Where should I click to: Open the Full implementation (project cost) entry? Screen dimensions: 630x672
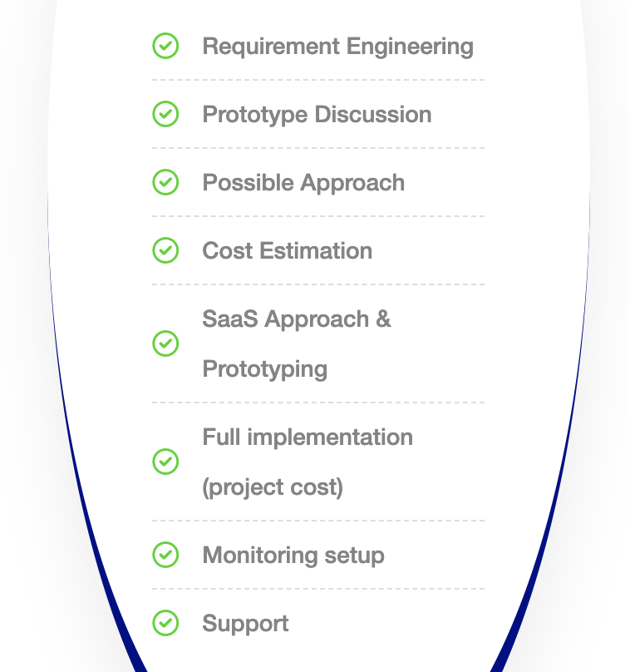coord(308,462)
